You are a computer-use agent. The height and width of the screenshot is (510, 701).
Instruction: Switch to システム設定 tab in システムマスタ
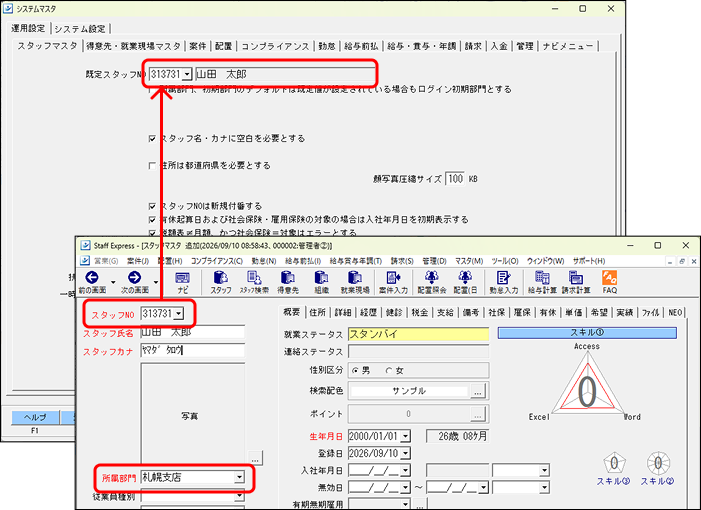click(x=80, y=29)
